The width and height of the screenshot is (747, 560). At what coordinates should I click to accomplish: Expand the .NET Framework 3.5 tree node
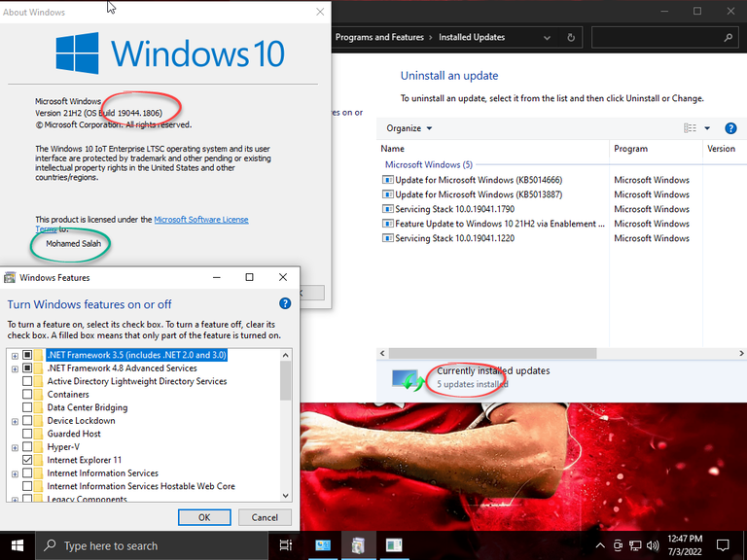pyautogui.click(x=15, y=356)
